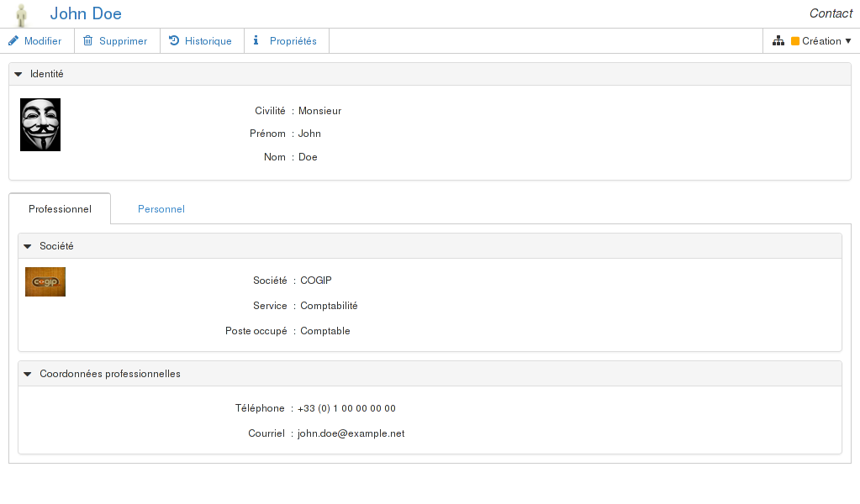Click the Poste occupé field label
This screenshot has width=860, height=504.
(256, 331)
